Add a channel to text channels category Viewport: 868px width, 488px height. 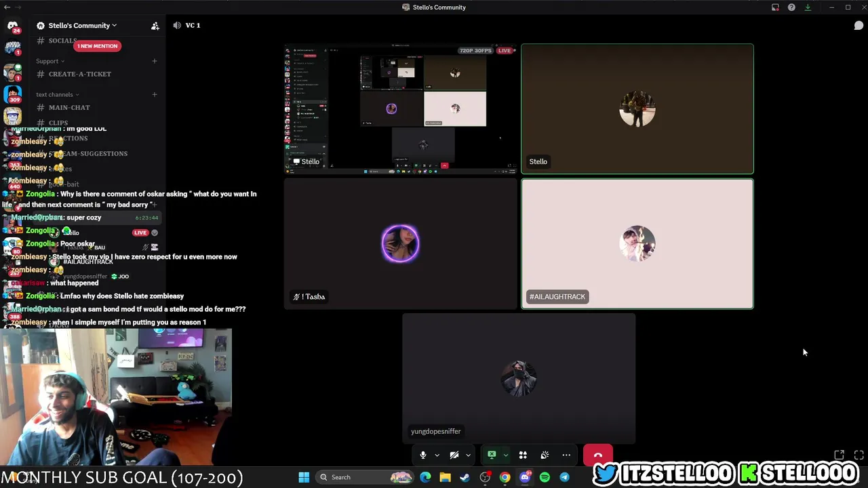click(x=154, y=94)
